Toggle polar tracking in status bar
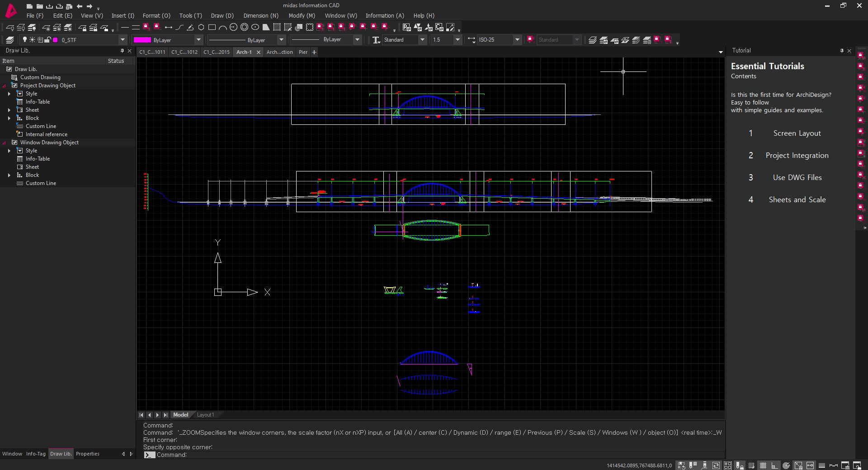The image size is (868, 470). 786,465
